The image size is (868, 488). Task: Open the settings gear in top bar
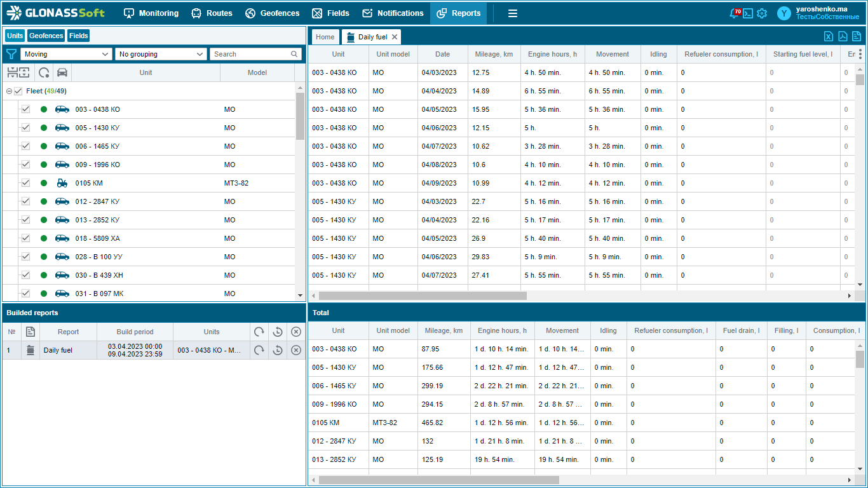[x=762, y=13]
